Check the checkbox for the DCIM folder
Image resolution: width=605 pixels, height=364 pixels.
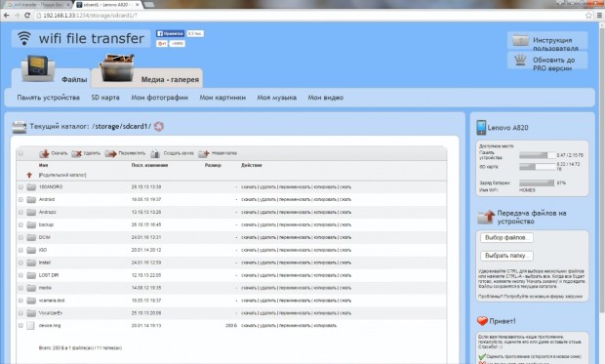[x=20, y=237]
